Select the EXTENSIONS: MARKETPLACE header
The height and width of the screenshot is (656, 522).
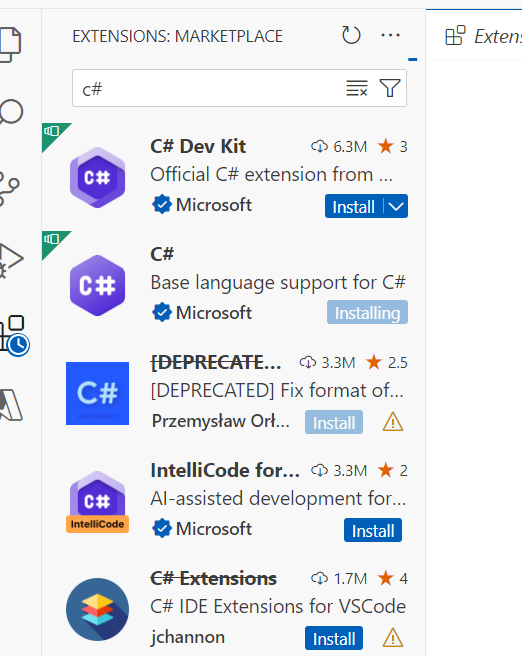pyautogui.click(x=177, y=36)
